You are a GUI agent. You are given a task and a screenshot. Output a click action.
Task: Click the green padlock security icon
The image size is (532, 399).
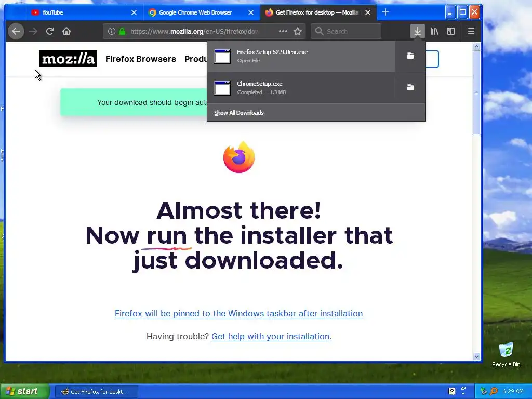click(x=122, y=31)
